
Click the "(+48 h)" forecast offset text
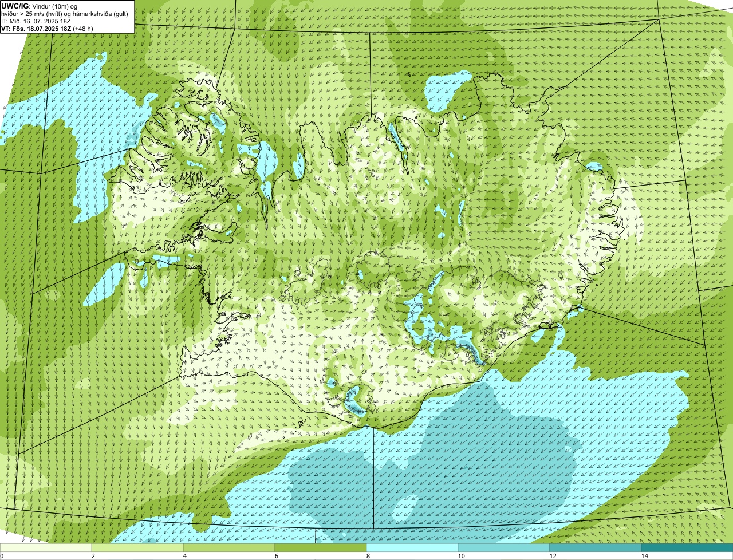click(83, 29)
